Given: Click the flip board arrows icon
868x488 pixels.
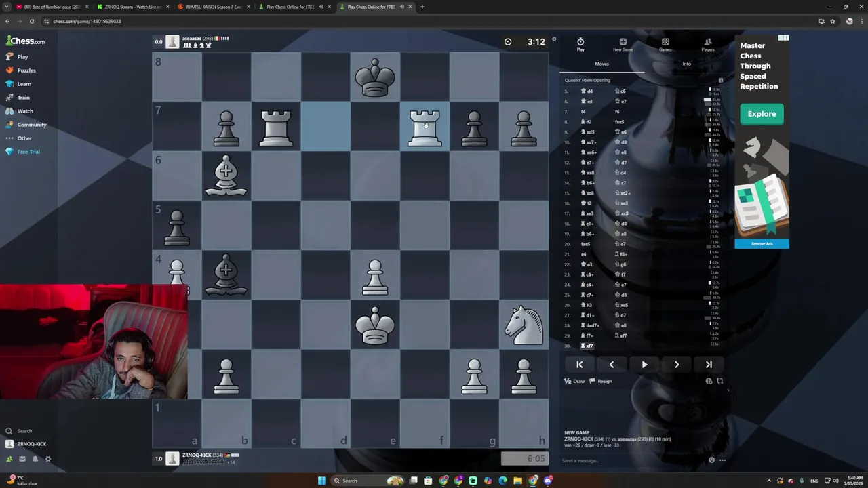Looking at the screenshot, I should pos(719,381).
